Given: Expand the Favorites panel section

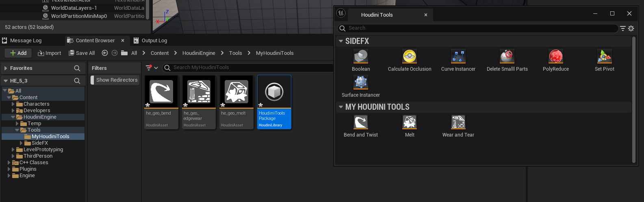Looking at the screenshot, I should 6,68.
